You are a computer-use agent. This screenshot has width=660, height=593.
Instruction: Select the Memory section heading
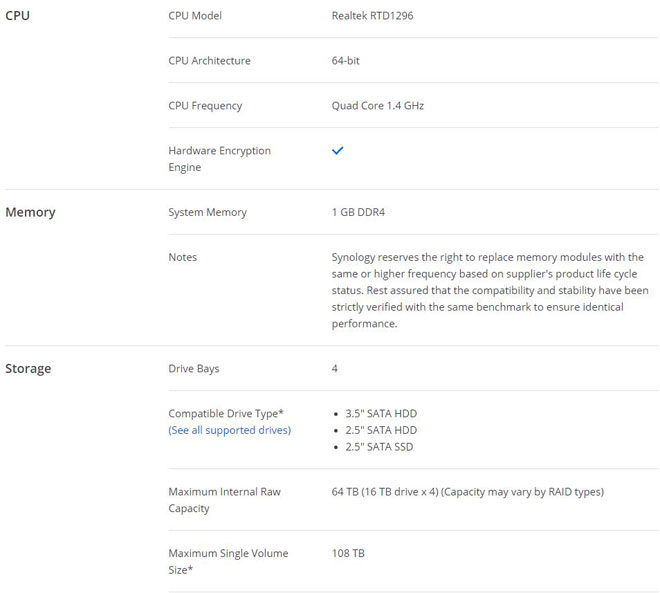(30, 212)
